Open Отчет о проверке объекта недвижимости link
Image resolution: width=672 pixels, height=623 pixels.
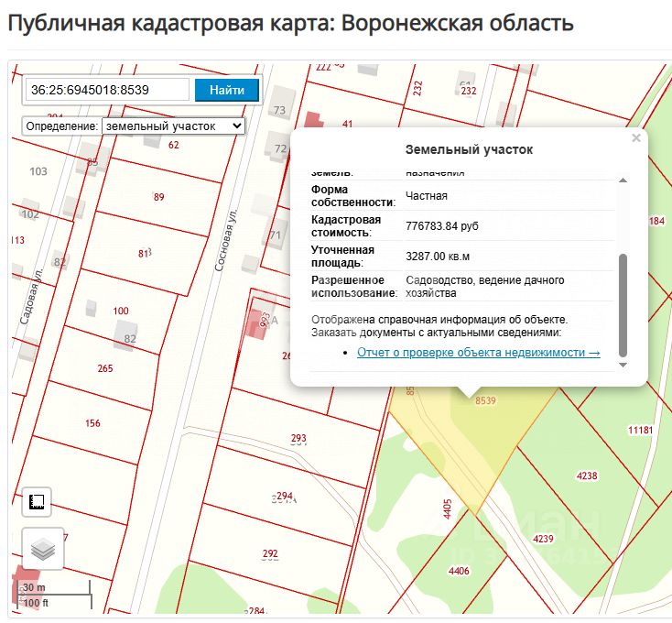(478, 353)
